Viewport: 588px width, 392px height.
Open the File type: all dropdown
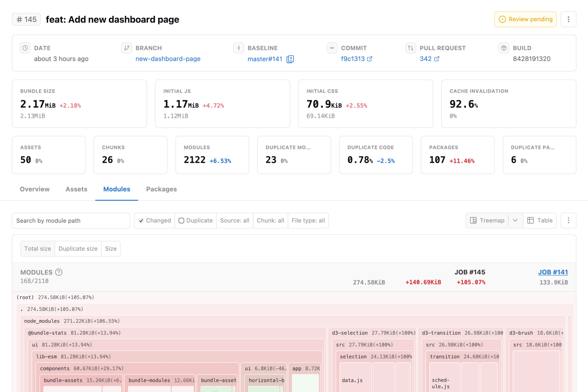pos(308,221)
